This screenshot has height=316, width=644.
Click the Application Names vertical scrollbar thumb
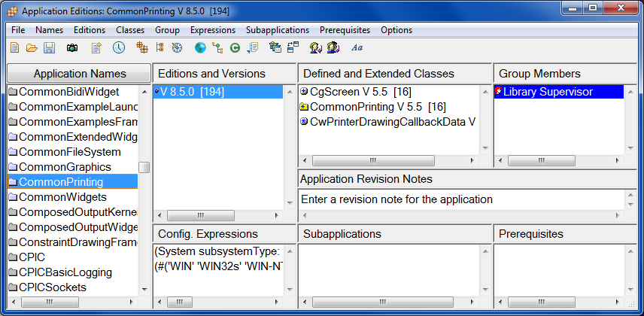[144, 167]
